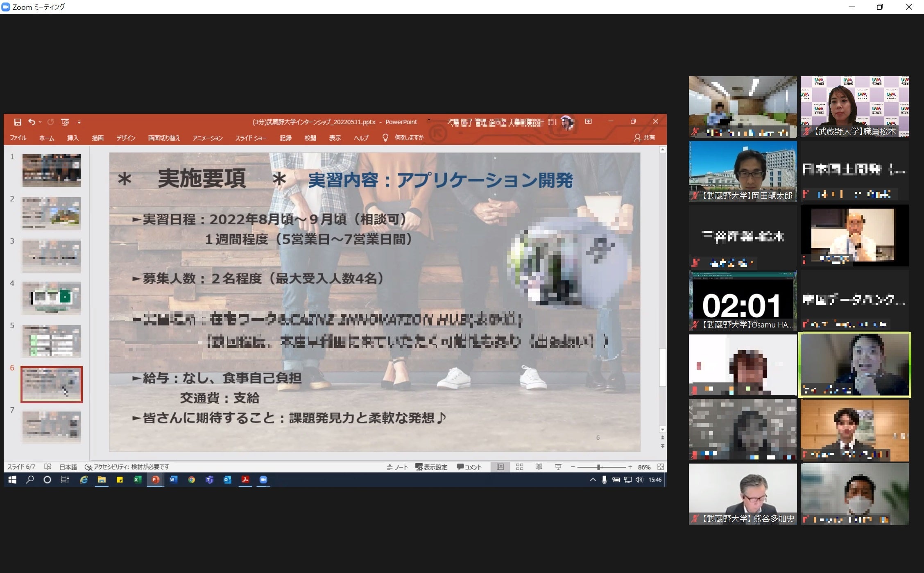
Task: Click the Excel taskbar icon
Action: point(138,480)
